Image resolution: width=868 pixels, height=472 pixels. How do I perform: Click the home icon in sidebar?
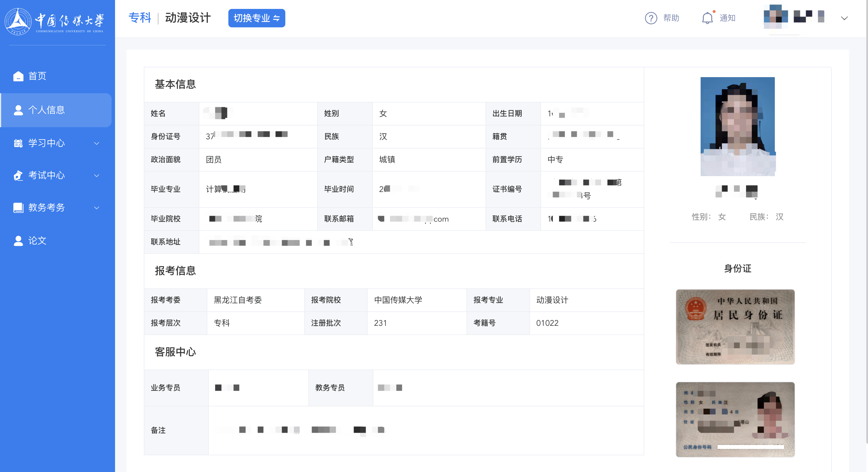[x=18, y=76]
